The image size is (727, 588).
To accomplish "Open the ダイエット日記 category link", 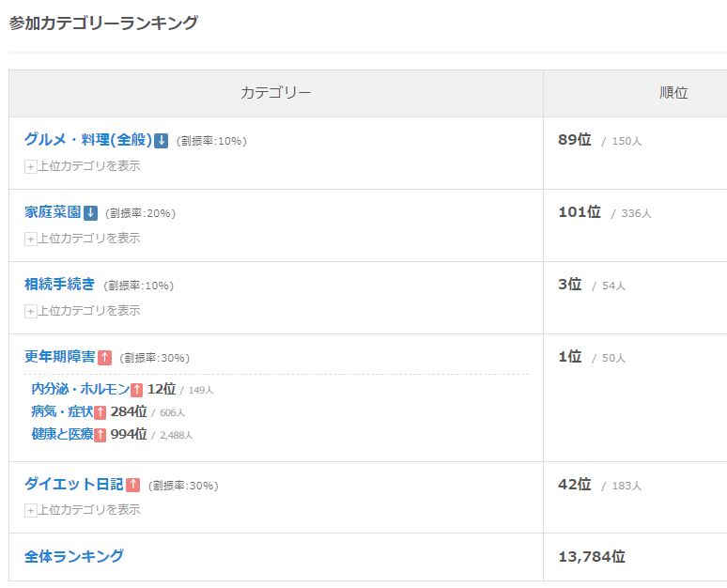I will click(x=73, y=485).
